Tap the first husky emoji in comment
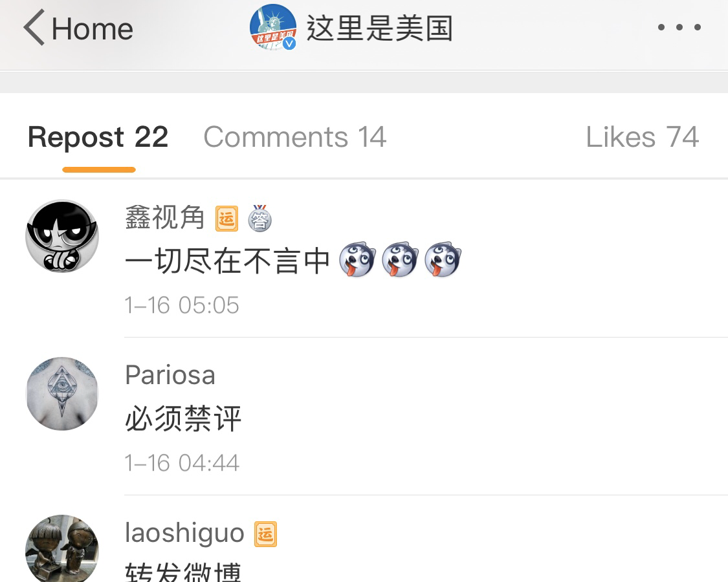Screen dimensions: 728x582 tap(357, 259)
